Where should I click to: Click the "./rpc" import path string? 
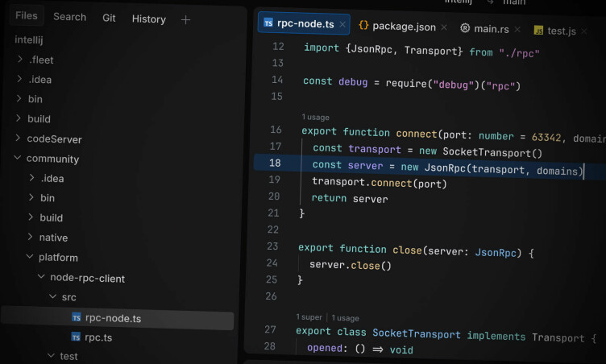pyautogui.click(x=519, y=53)
